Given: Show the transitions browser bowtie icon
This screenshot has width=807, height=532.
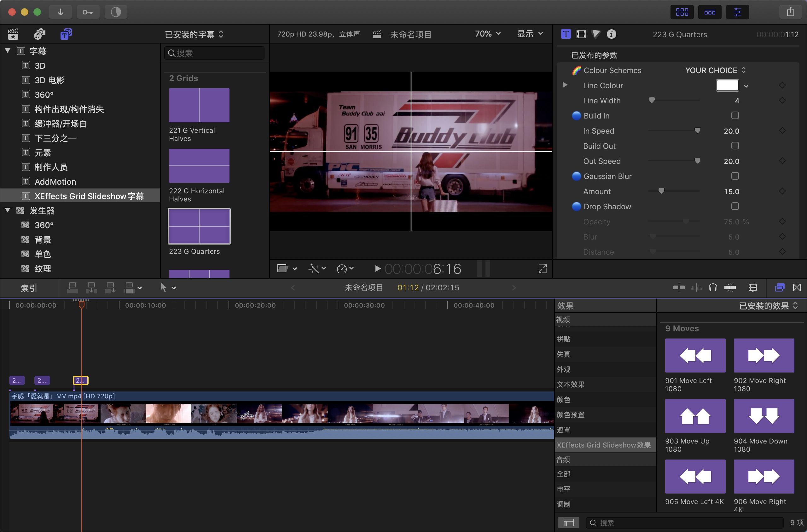Looking at the screenshot, I should click(797, 288).
